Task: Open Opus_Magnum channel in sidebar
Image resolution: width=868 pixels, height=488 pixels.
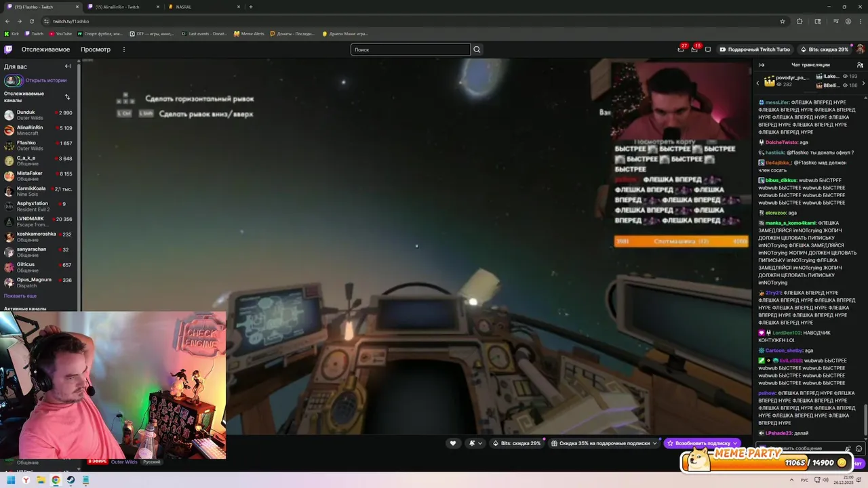Action: [39, 283]
